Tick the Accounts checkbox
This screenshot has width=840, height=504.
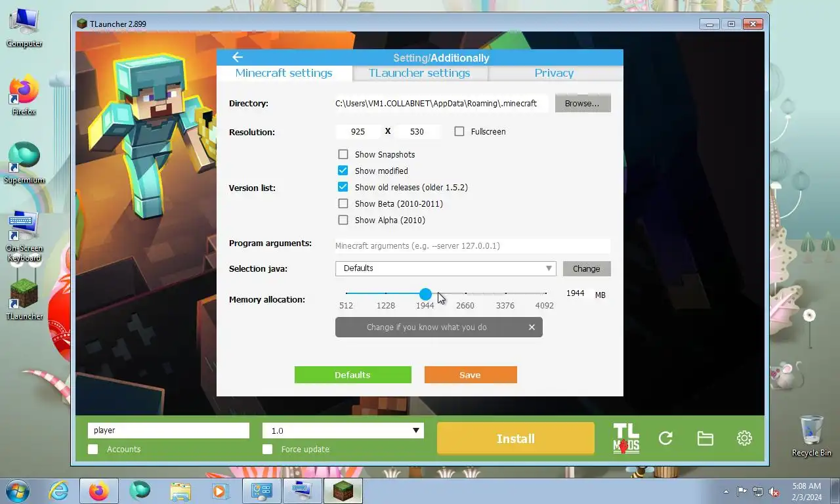click(93, 449)
